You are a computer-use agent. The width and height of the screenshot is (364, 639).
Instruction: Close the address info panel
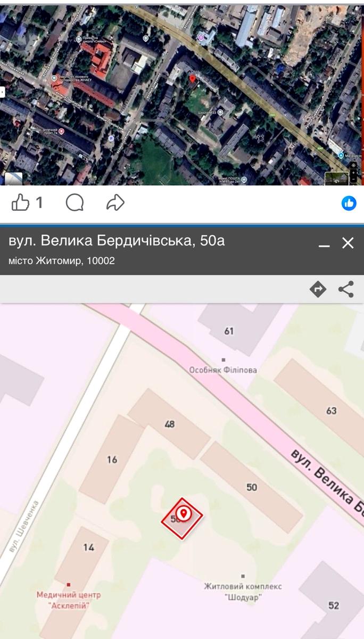pos(348,243)
